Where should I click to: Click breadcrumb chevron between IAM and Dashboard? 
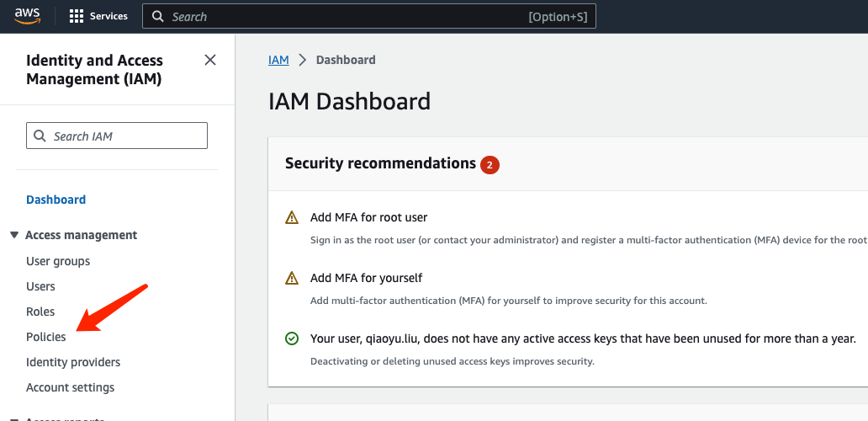(302, 60)
